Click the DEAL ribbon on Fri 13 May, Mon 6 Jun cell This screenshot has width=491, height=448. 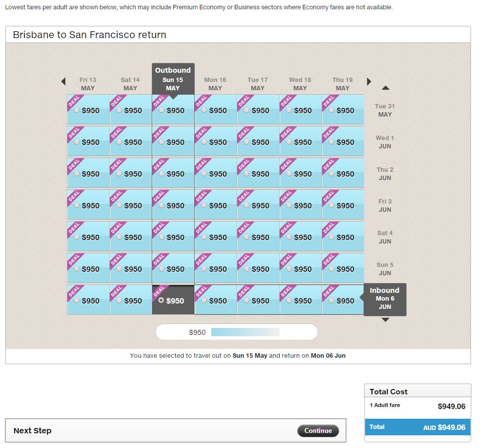tap(74, 291)
